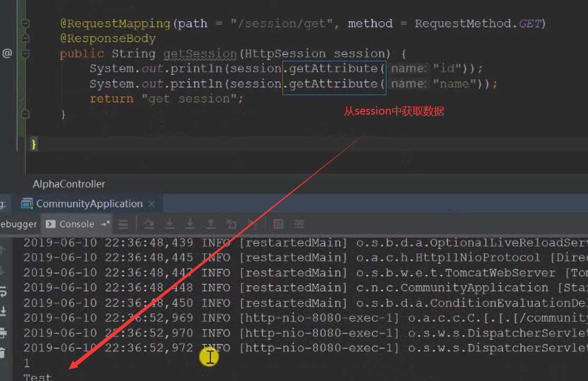The image size is (588, 381).
Task: Click the Run to Cursor icon
Action: point(252,224)
